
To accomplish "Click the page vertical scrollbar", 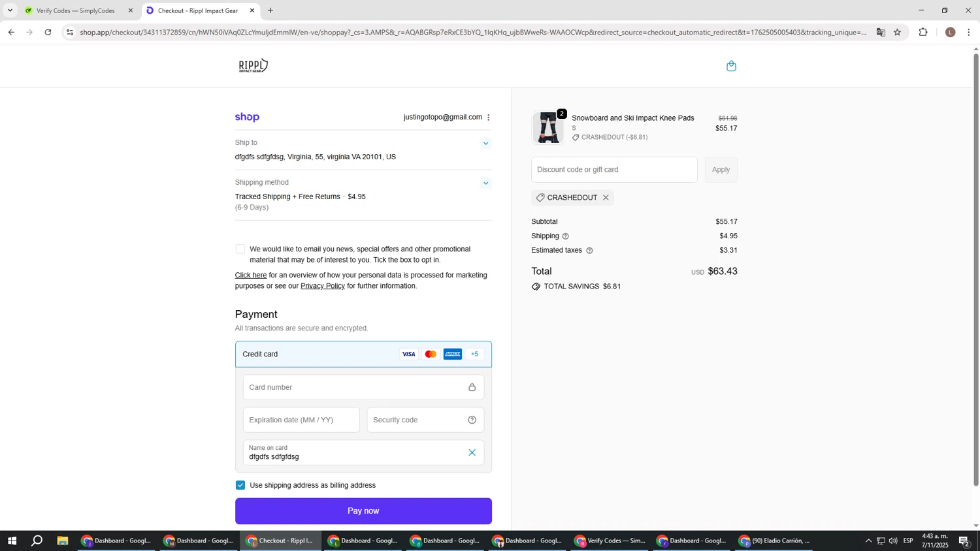I will tap(976, 269).
